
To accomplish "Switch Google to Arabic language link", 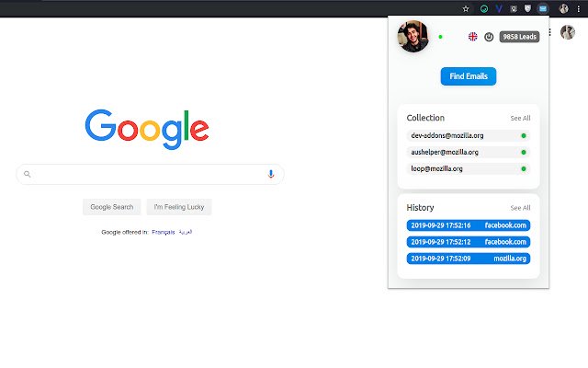I will (186, 232).
